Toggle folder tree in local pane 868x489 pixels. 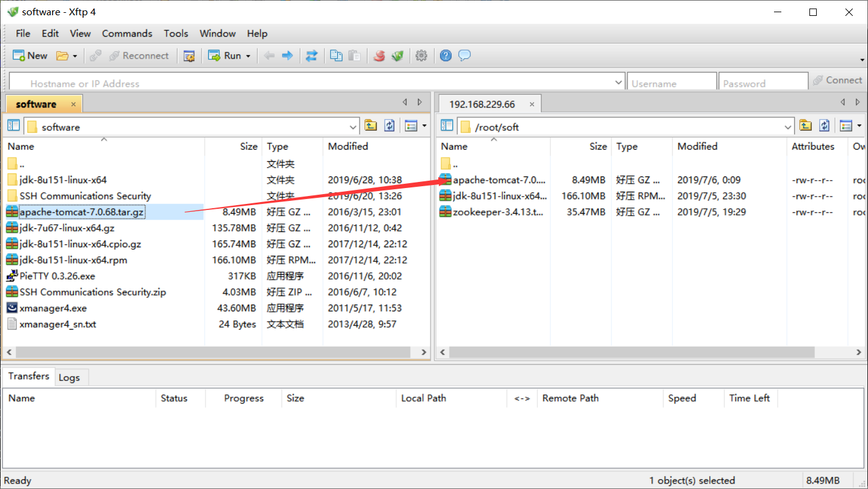[x=13, y=126]
